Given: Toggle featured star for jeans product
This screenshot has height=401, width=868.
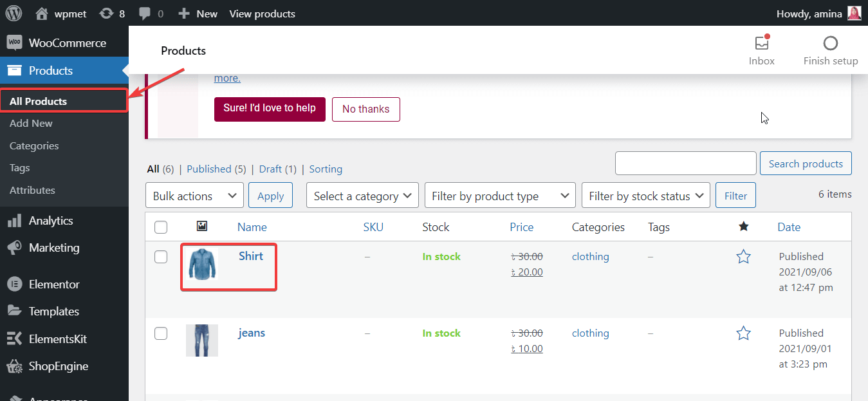Looking at the screenshot, I should pos(744,333).
